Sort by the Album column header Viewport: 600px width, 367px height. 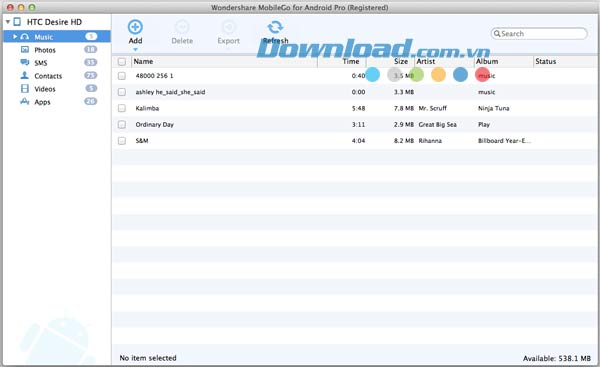504,61
